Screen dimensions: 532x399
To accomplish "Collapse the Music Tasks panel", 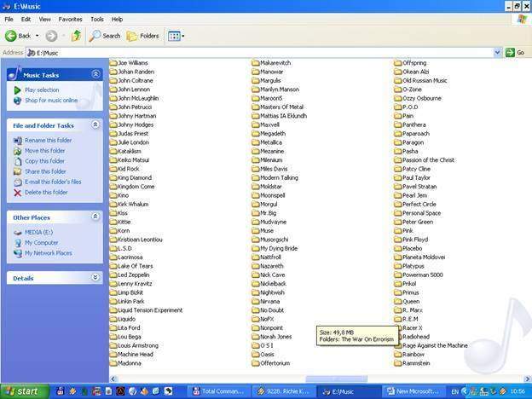I will [x=95, y=74].
